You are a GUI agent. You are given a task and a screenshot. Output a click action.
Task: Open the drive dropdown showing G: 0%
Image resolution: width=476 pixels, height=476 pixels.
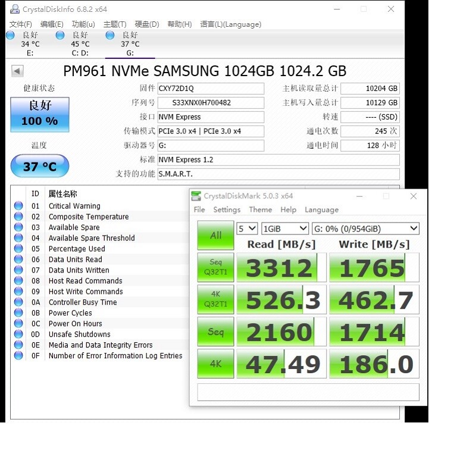(365, 228)
